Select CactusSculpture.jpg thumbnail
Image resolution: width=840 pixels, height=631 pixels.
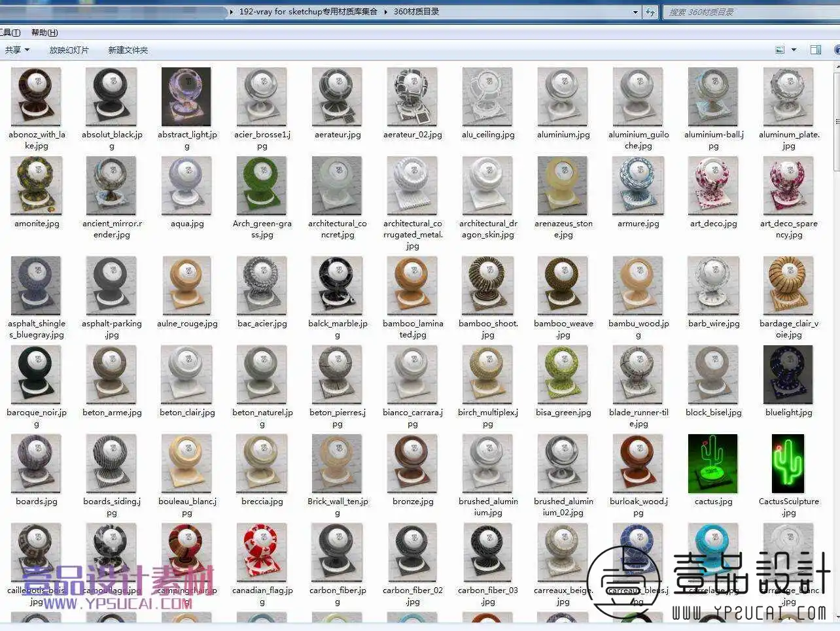pyautogui.click(x=788, y=464)
